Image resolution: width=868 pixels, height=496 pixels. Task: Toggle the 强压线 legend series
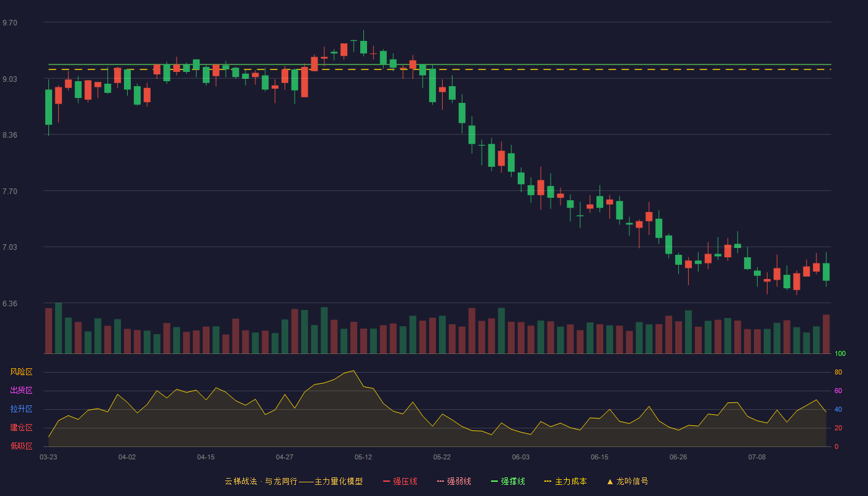point(400,481)
